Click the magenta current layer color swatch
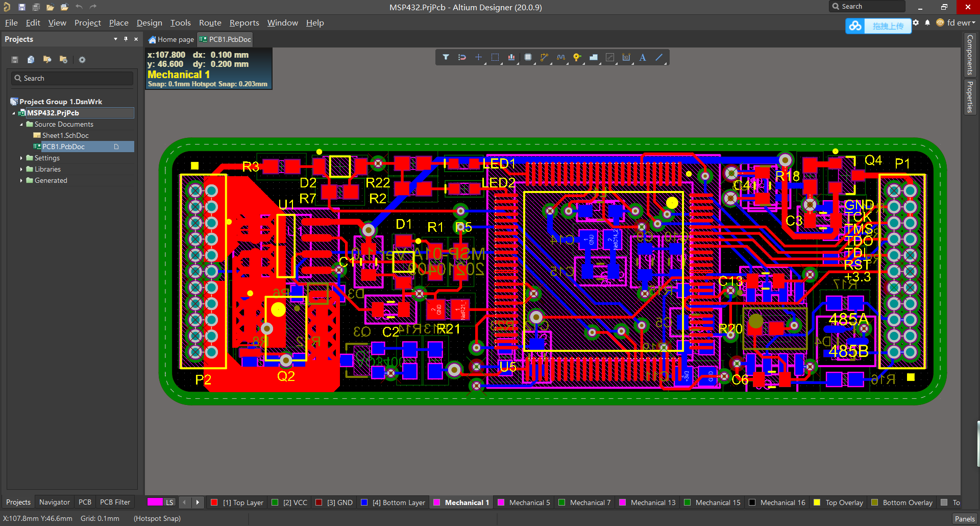980x526 pixels. [x=155, y=503]
